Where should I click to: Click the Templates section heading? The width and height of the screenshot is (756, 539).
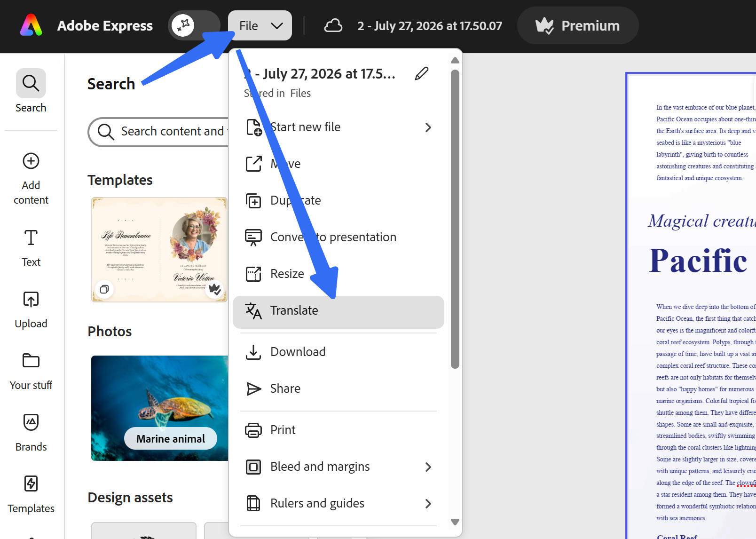[x=120, y=180]
